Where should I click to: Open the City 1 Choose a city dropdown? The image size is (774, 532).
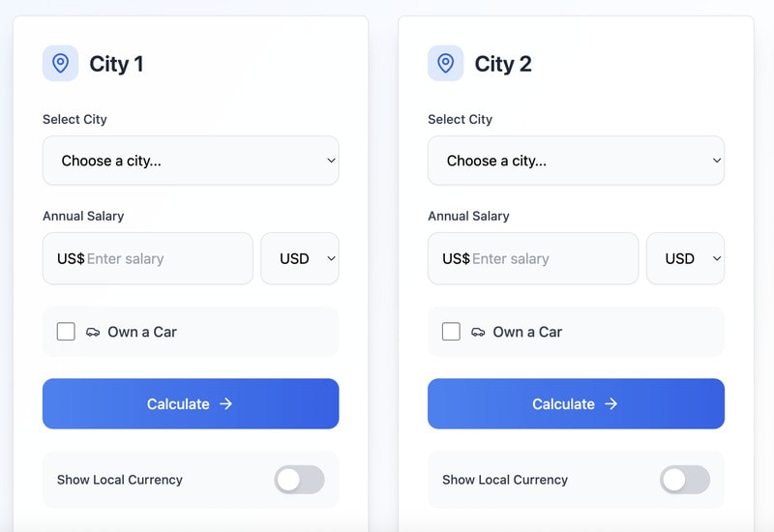[x=191, y=161]
